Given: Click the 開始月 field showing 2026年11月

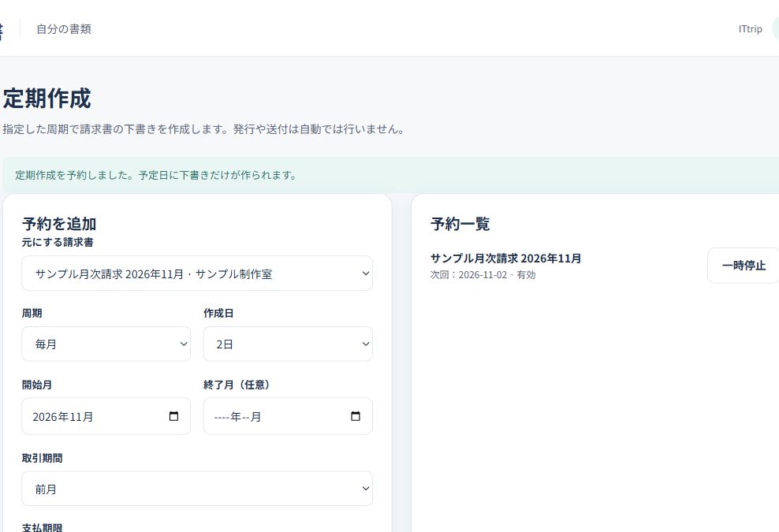Looking at the screenshot, I should [x=106, y=416].
